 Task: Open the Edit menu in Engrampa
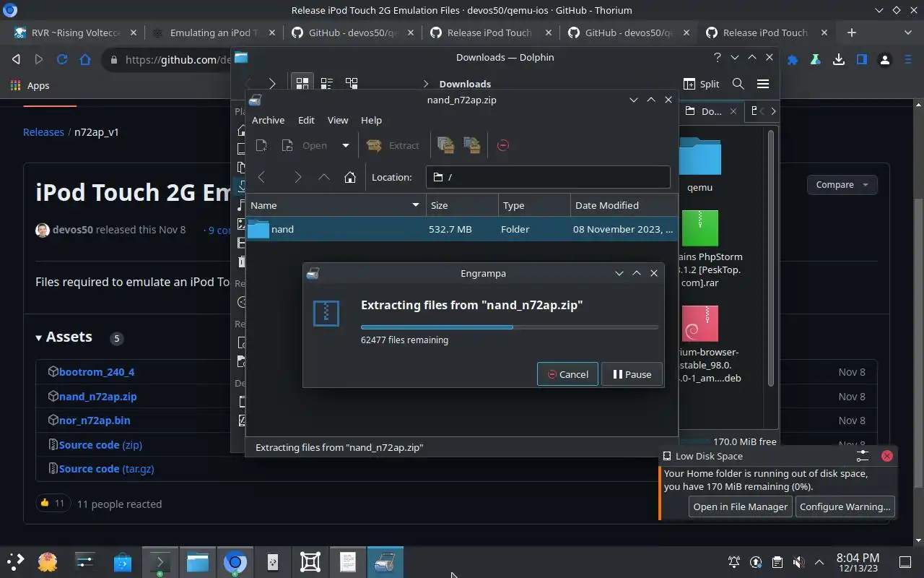[x=306, y=120]
